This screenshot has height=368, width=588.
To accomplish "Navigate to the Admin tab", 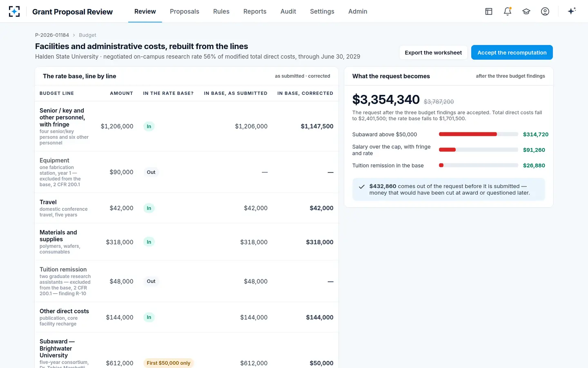I will [x=358, y=11].
